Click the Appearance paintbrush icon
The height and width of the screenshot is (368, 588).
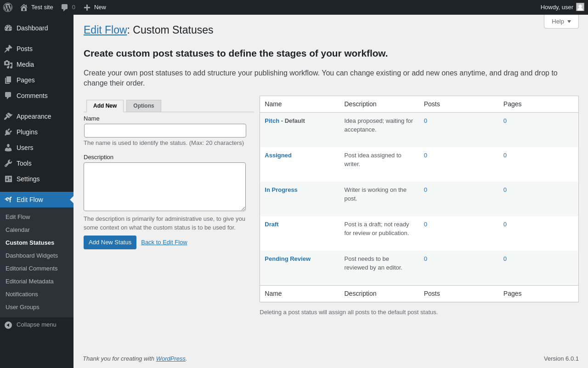point(8,116)
